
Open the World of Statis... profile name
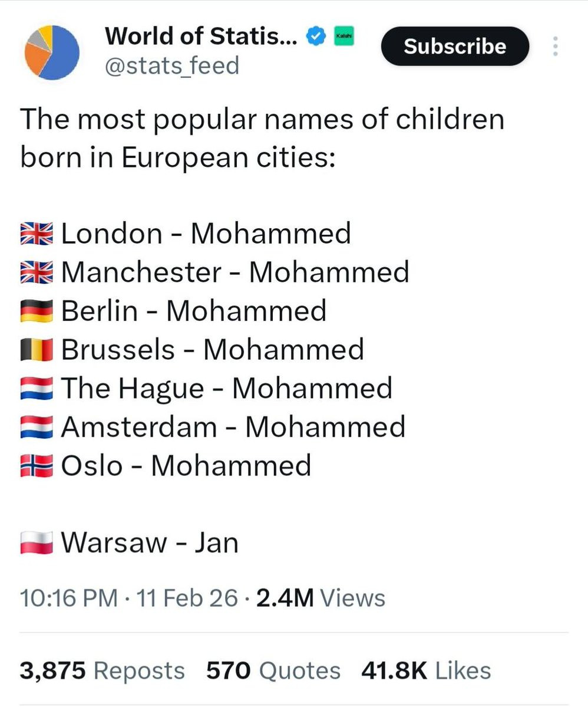point(201,37)
